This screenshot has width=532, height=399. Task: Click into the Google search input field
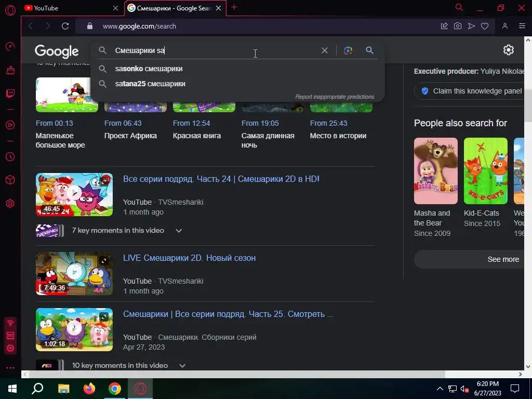(x=216, y=50)
